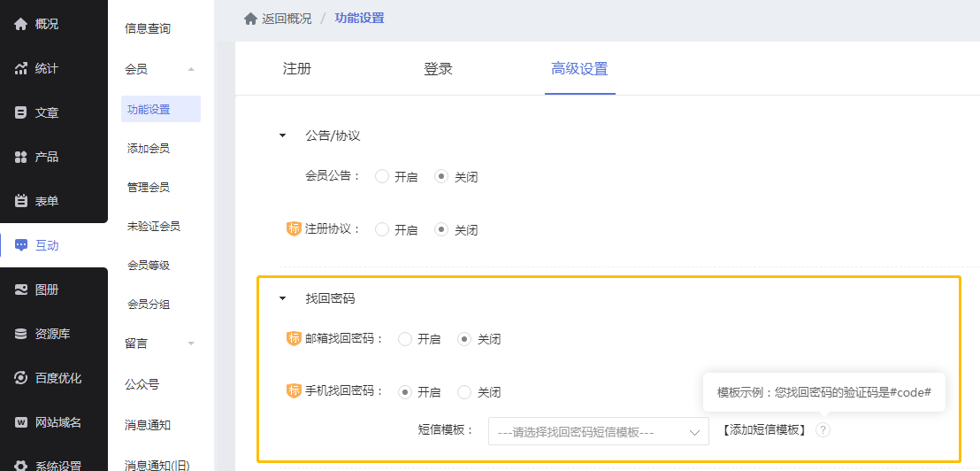Switch to the 注册 tab
Screen dimensions: 980x471
[x=296, y=69]
